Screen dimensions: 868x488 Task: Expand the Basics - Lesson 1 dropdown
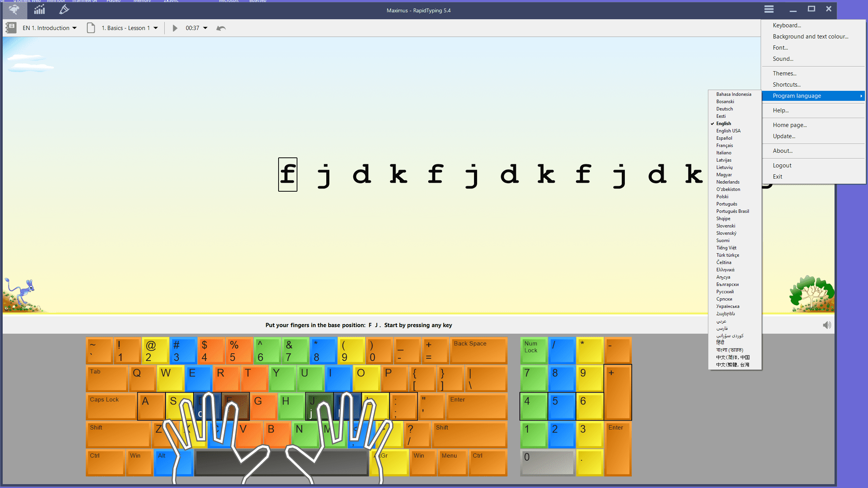coord(155,28)
